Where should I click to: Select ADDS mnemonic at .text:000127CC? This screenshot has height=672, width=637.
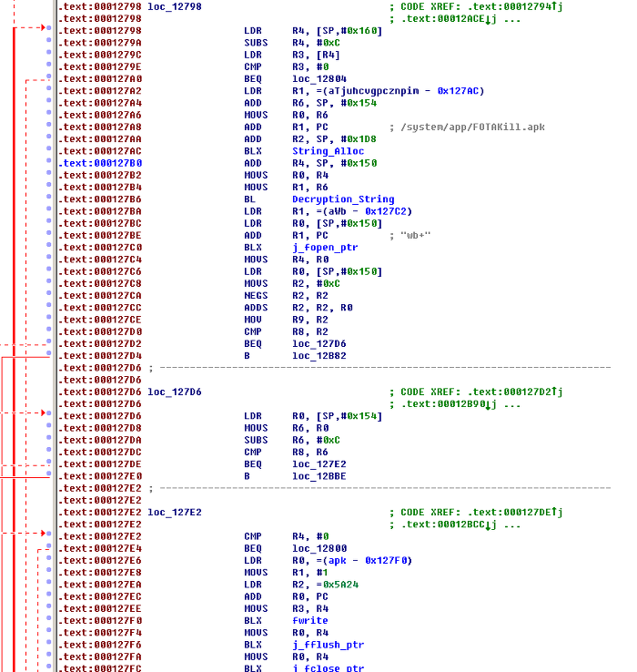(256, 308)
